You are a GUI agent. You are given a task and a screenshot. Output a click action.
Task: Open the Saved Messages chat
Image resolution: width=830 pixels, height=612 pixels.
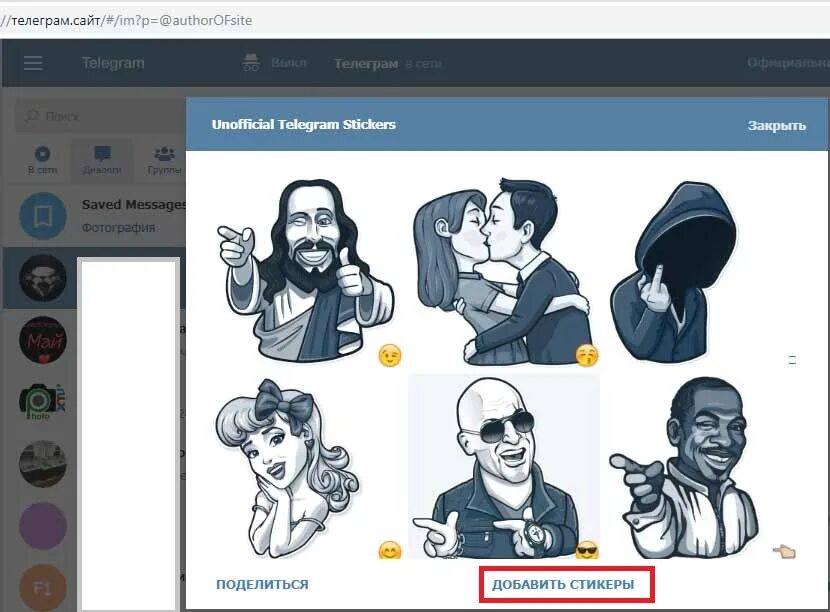[x=94, y=215]
